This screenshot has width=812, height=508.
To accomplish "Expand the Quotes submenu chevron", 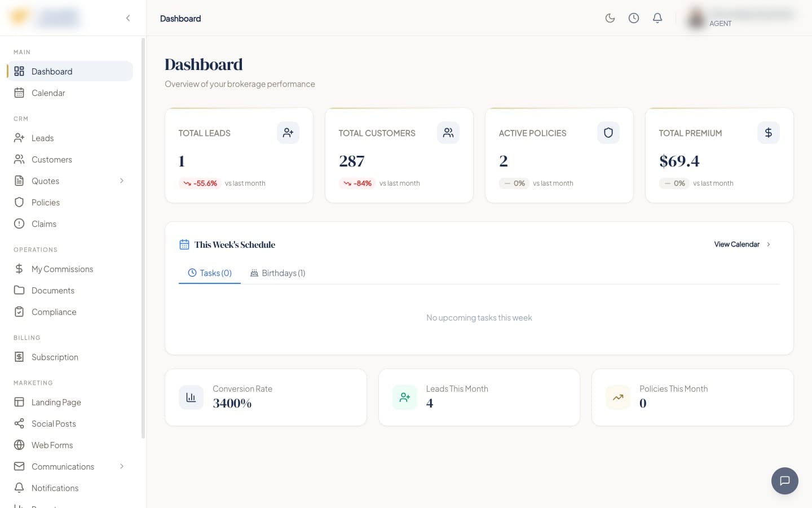I will (122, 181).
